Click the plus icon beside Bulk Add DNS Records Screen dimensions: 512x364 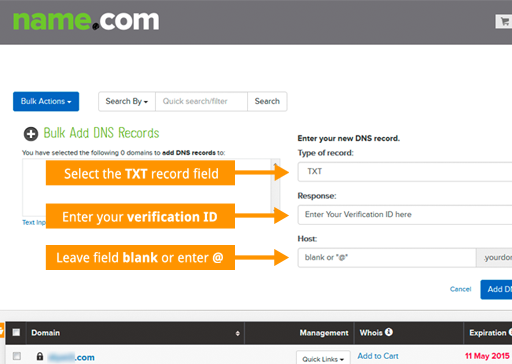coord(31,134)
